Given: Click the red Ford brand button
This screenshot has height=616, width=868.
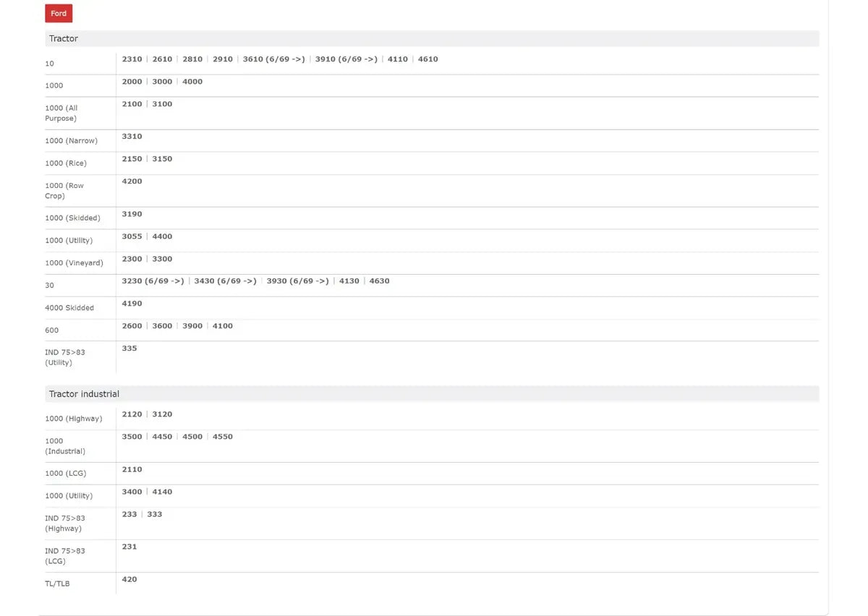Looking at the screenshot, I should 59,13.
